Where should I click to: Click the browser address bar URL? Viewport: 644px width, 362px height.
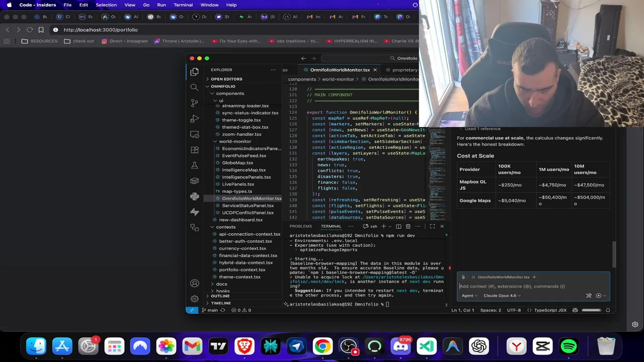point(101,30)
